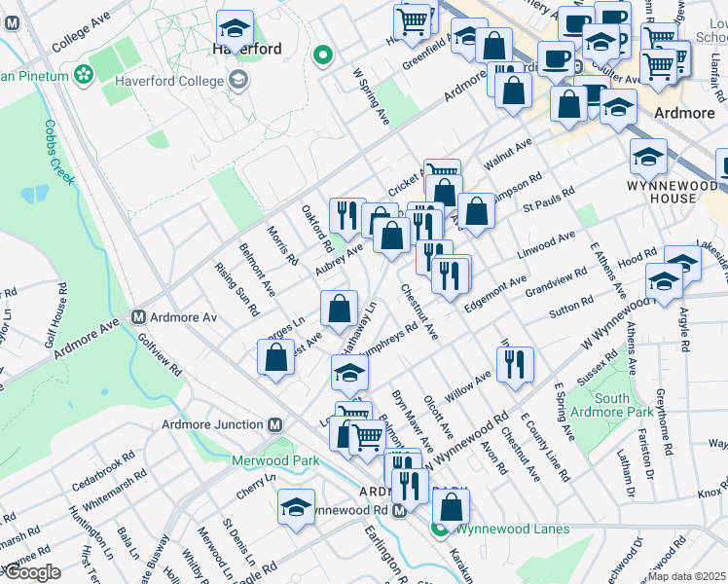
Task: Click the Wynnewood Lanes label
Action: point(512,529)
